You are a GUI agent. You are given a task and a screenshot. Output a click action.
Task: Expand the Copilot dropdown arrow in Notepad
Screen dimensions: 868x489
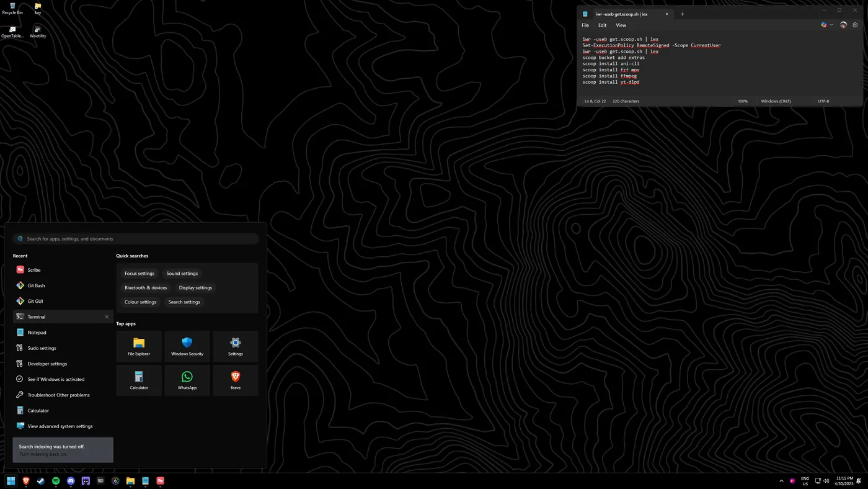[x=831, y=25]
